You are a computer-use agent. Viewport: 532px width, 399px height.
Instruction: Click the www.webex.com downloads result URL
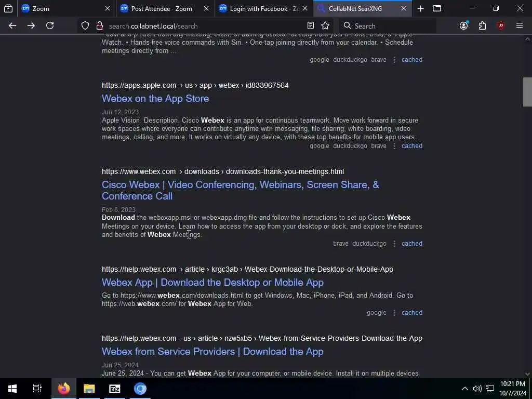click(x=223, y=171)
